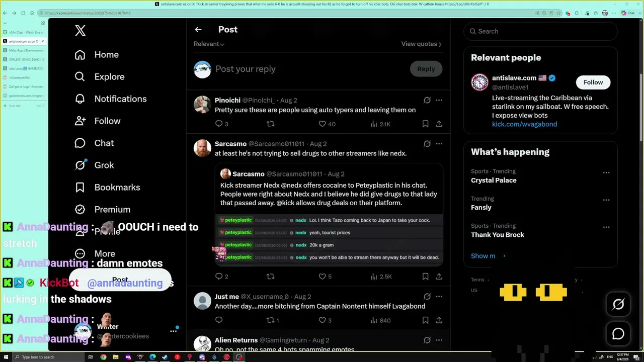The height and width of the screenshot is (362, 644).
Task: Open the Follow item in the sidebar
Action: tap(98, 121)
